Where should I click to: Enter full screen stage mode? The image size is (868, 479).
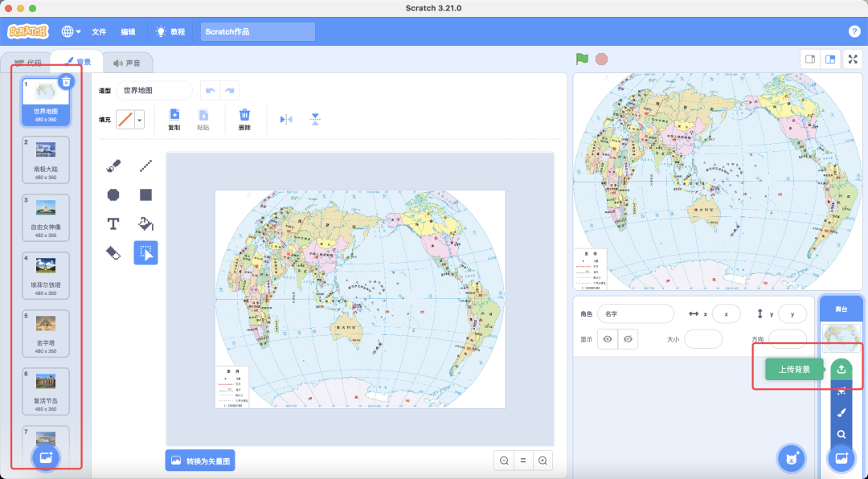click(x=853, y=59)
